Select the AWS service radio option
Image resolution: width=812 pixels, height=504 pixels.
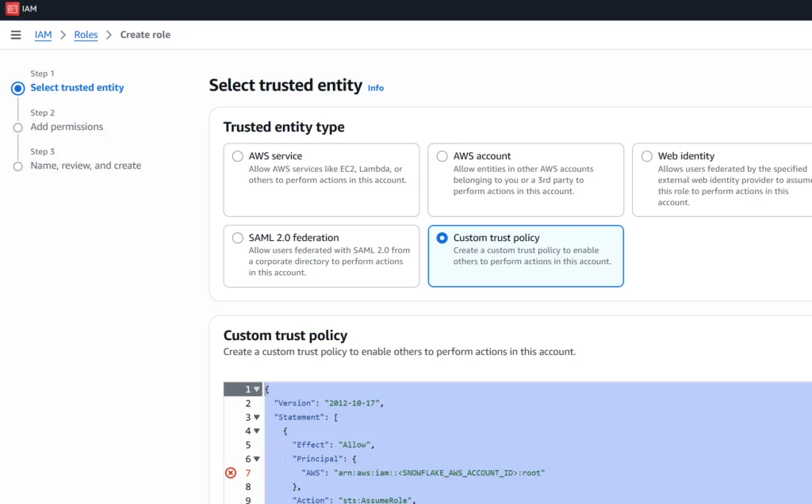coord(238,156)
